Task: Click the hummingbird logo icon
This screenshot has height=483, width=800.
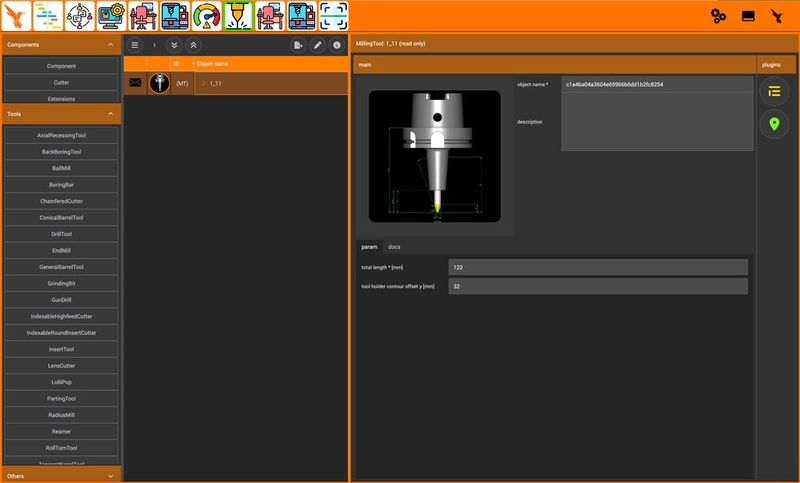Action: click(x=16, y=16)
